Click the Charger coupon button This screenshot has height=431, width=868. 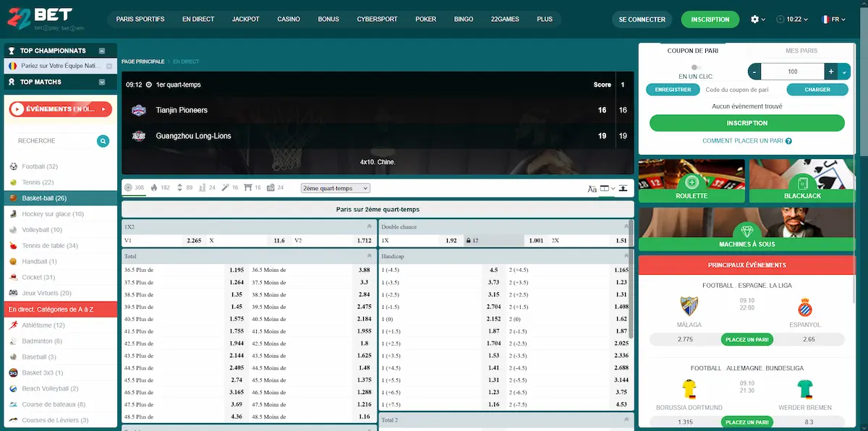click(x=817, y=90)
